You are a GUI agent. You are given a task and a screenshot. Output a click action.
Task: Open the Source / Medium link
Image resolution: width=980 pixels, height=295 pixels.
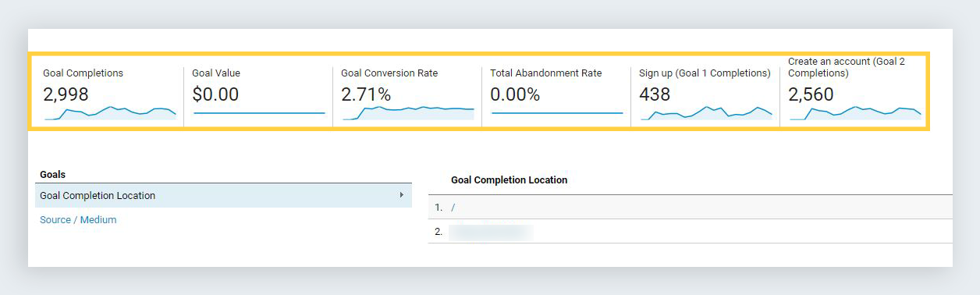point(78,220)
